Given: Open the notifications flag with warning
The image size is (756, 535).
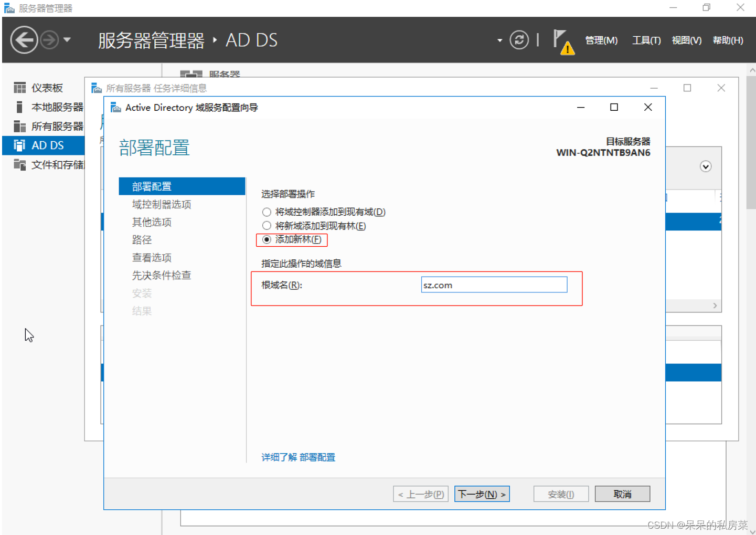Looking at the screenshot, I should tap(564, 42).
